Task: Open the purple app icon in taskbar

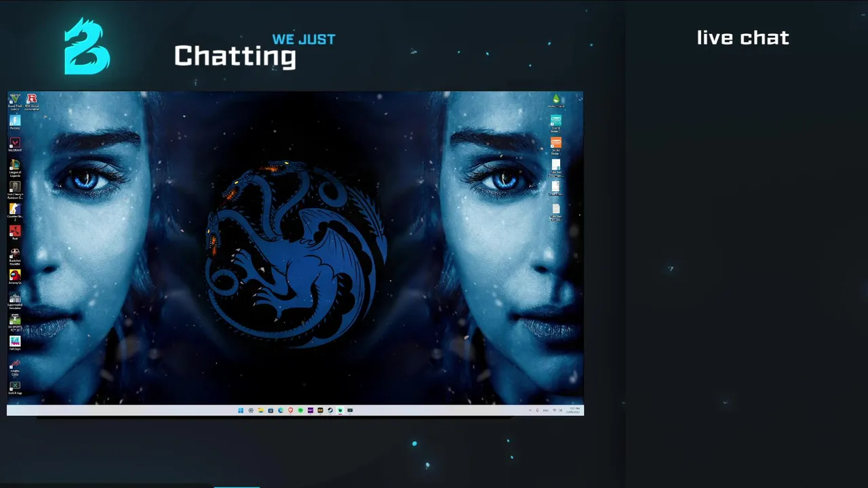Action: coord(311,410)
